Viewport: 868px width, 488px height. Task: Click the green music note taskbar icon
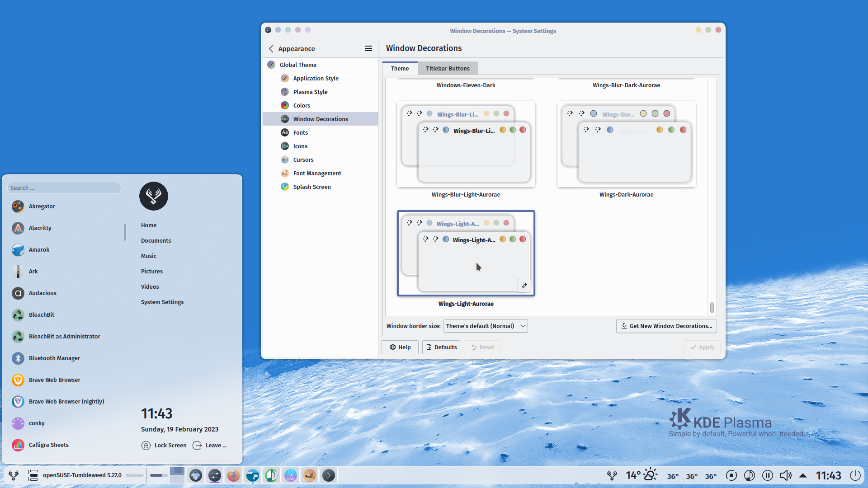(x=272, y=475)
